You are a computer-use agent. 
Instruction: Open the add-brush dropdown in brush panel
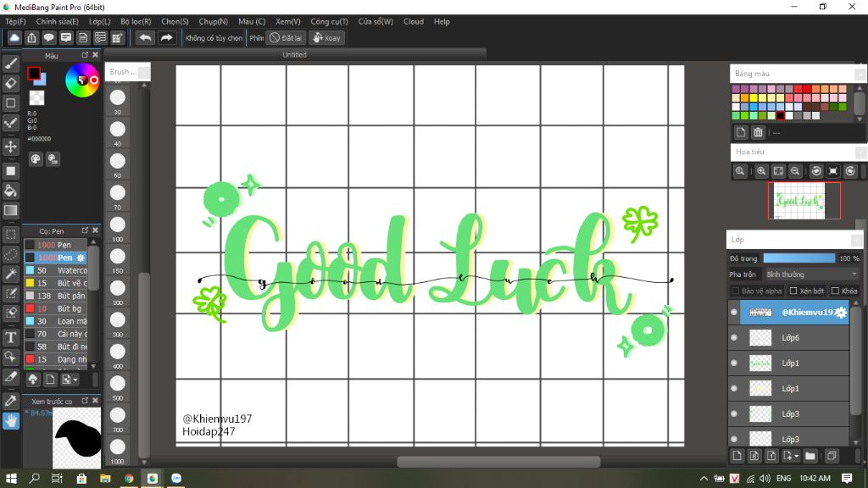[x=70, y=380]
